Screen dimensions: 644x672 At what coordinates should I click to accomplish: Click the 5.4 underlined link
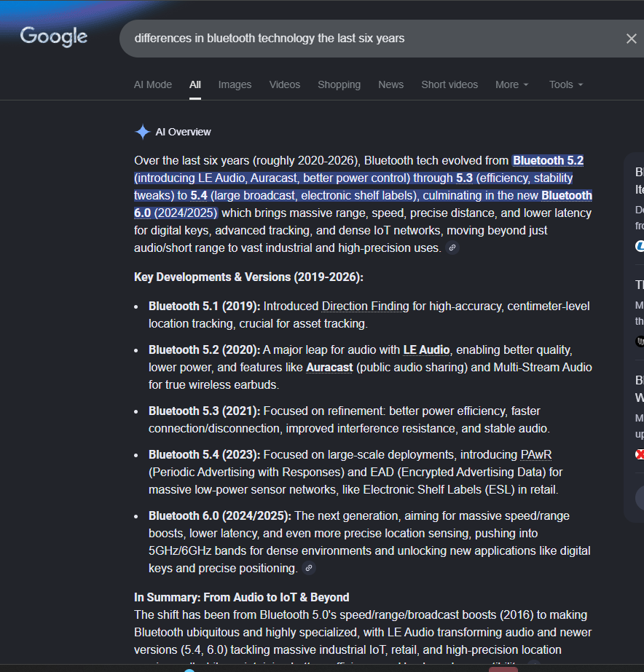pyautogui.click(x=198, y=195)
